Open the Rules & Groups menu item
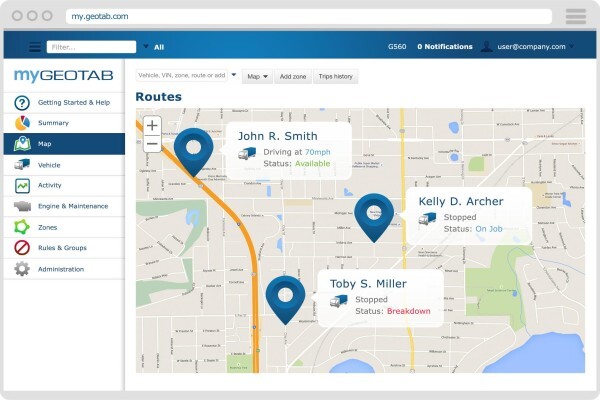Viewport: 600px width, 400px height. pos(64,248)
